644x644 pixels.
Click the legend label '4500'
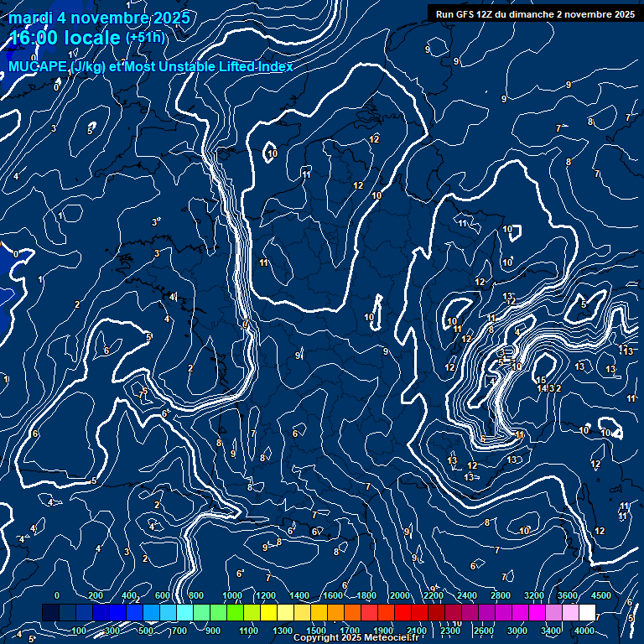[x=601, y=595]
